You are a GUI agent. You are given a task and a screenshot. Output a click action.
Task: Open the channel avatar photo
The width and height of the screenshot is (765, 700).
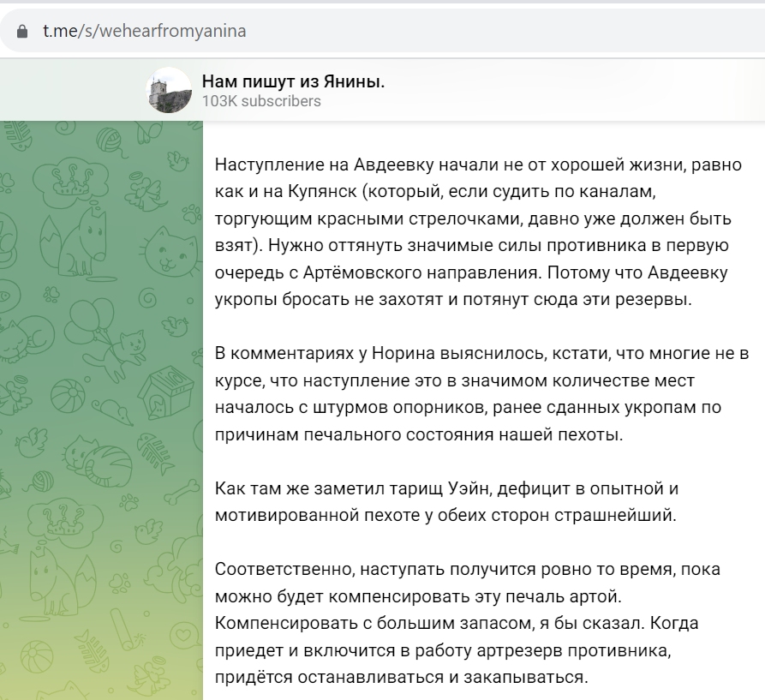point(168,90)
